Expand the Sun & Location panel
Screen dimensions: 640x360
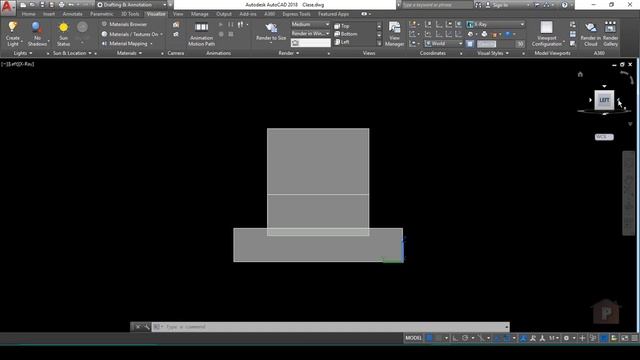coord(72,53)
